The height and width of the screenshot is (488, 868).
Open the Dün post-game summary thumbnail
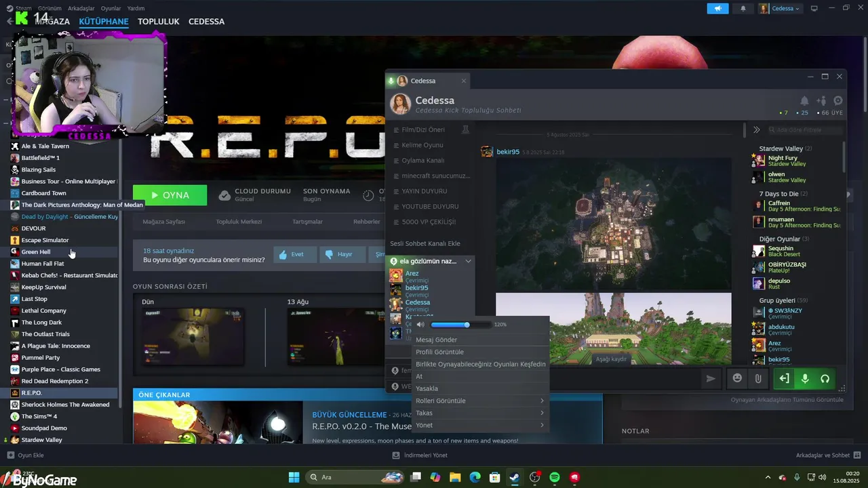tap(193, 337)
